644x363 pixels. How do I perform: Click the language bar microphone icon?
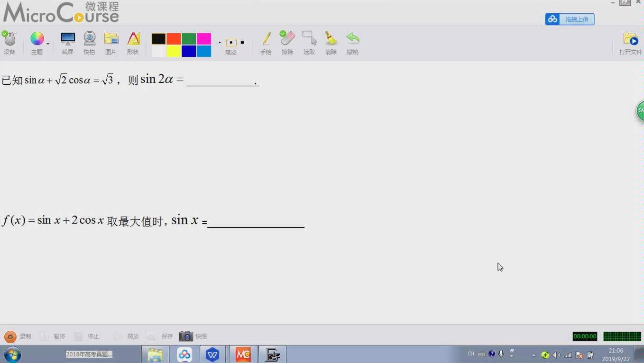coord(501,354)
